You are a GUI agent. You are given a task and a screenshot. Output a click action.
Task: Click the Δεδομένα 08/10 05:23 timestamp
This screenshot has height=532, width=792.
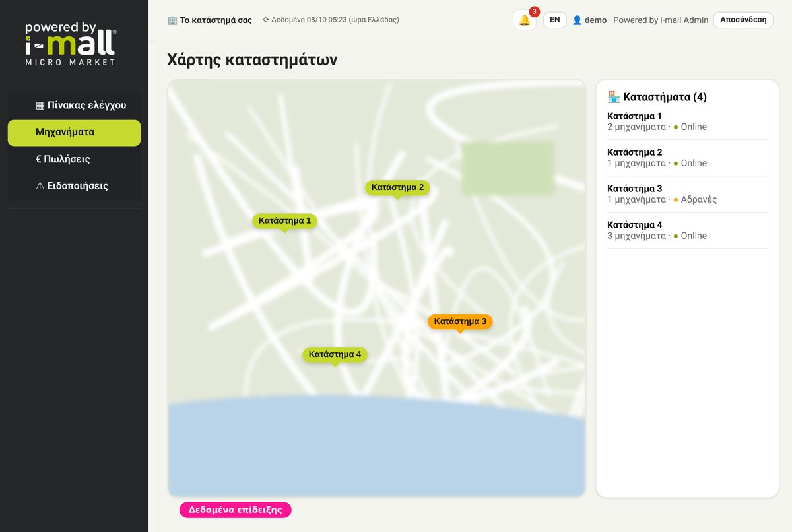point(331,20)
